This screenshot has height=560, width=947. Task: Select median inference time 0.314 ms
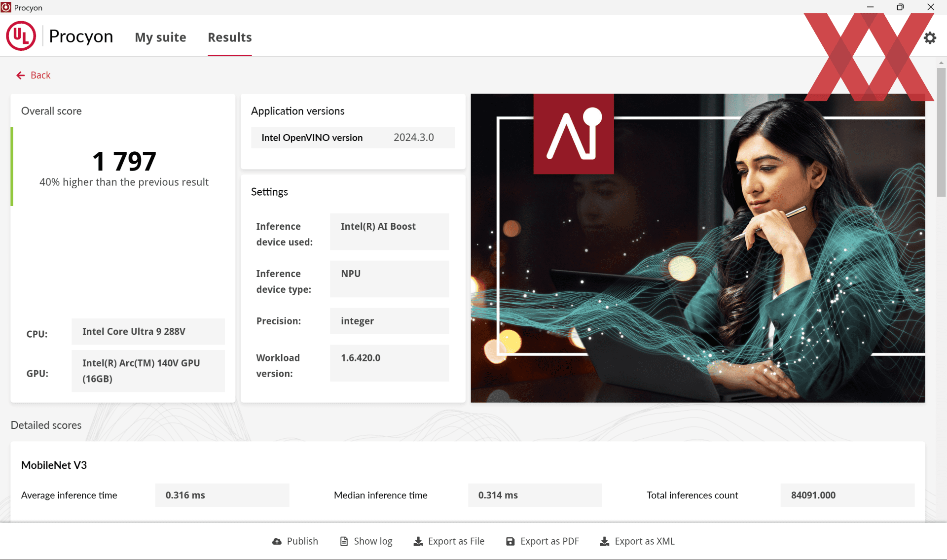click(535, 495)
